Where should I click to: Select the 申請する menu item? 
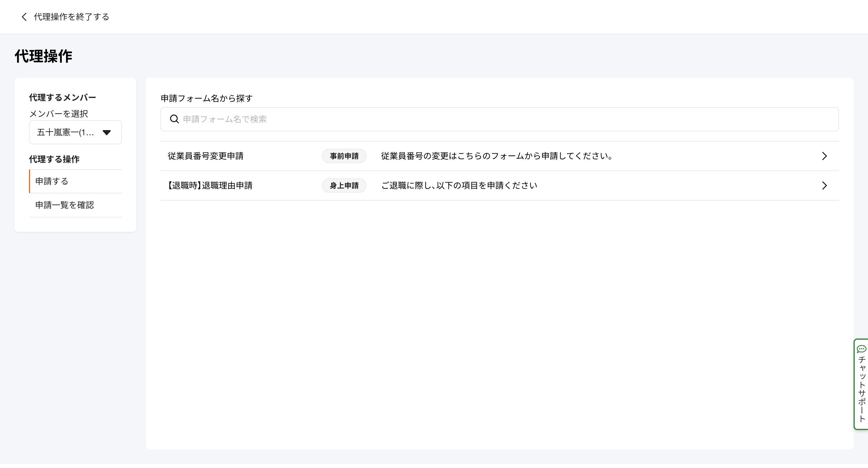tap(52, 181)
